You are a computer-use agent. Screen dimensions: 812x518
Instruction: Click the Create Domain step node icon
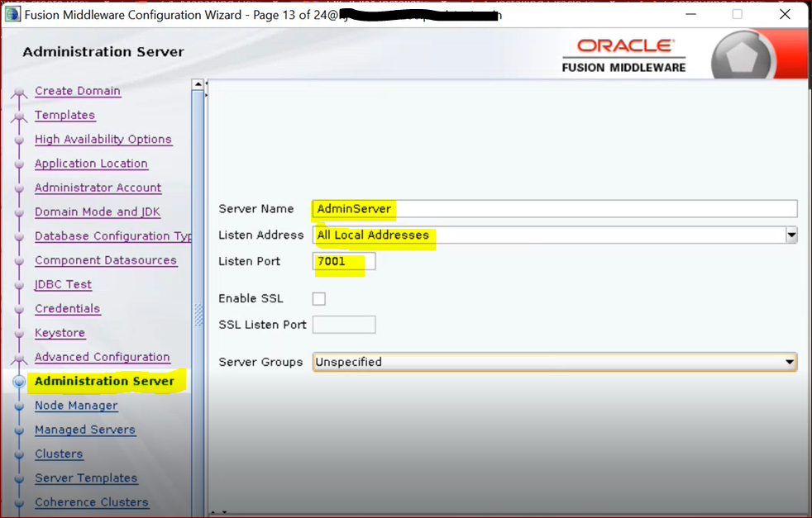[x=19, y=93]
